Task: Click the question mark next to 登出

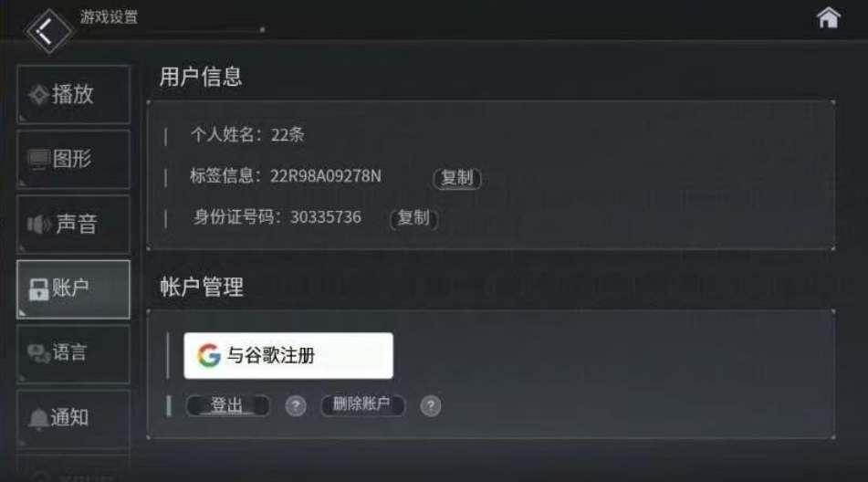Action: tap(296, 405)
